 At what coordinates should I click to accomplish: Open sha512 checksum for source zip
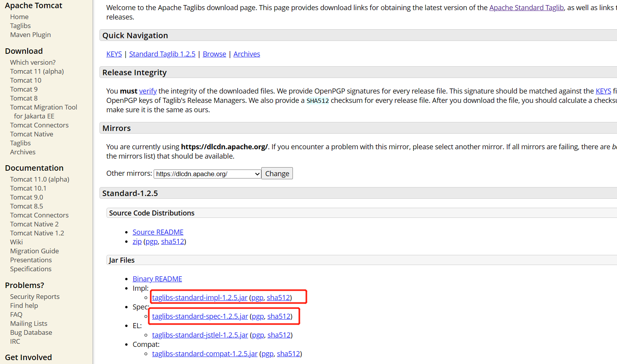172,242
